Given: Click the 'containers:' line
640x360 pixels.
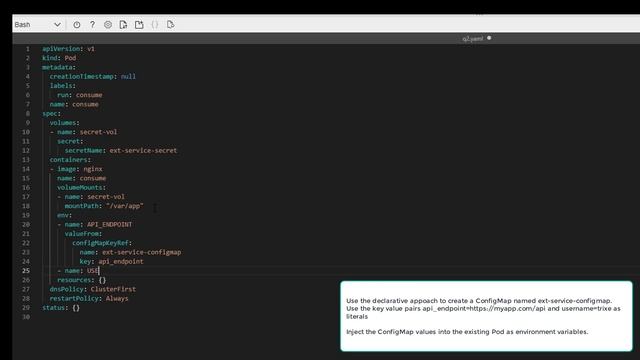Looking at the screenshot, I should pos(70,160).
